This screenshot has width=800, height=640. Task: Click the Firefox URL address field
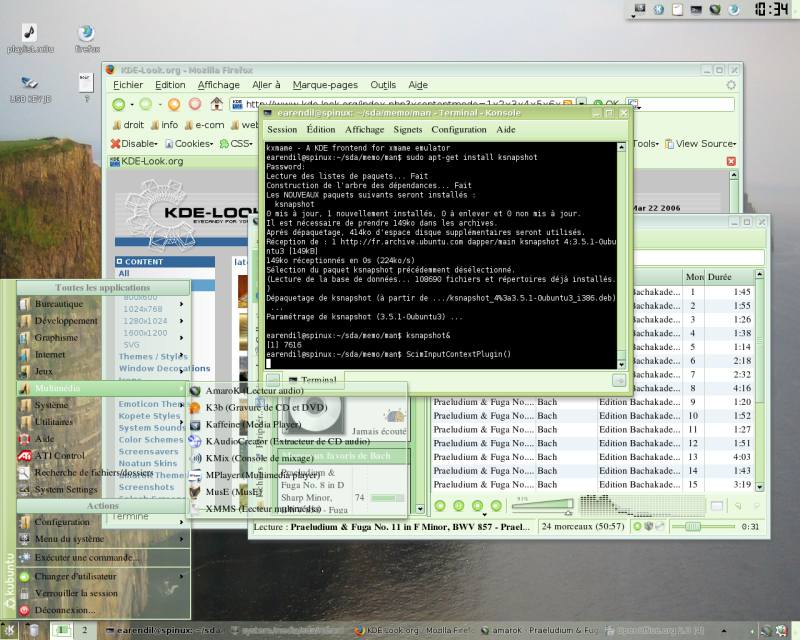[x=401, y=104]
